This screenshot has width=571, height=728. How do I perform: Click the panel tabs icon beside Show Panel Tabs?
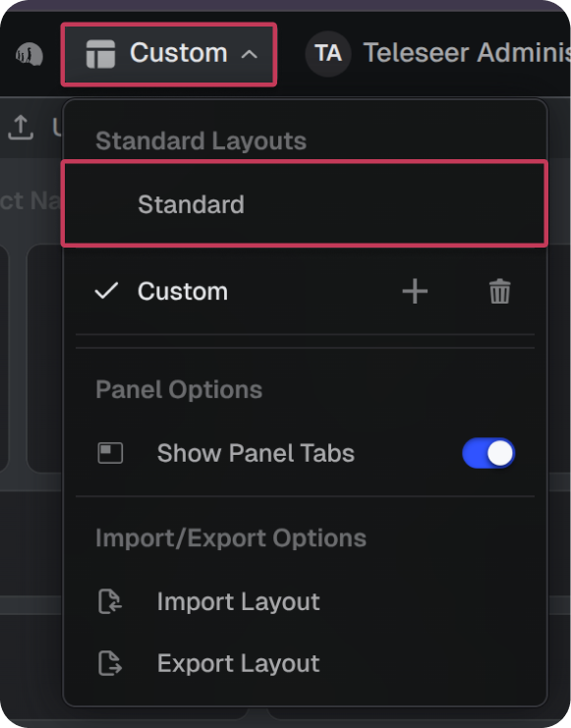pos(110,453)
